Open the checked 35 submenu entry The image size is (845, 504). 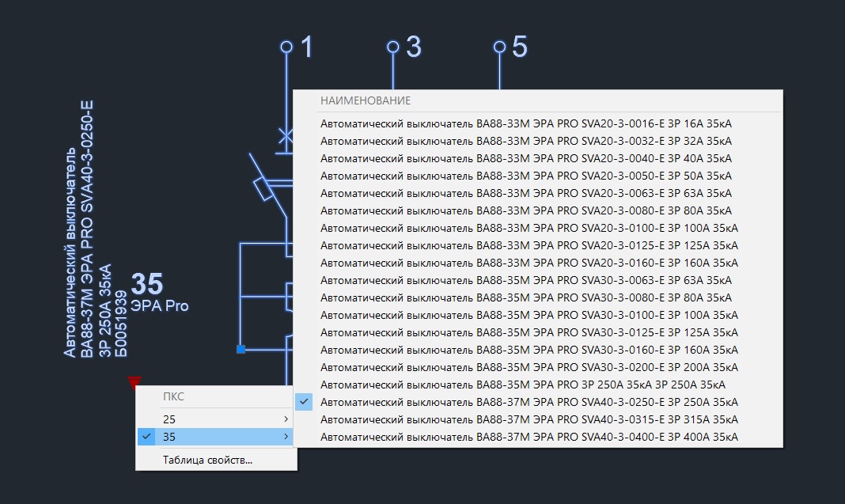click(x=215, y=437)
